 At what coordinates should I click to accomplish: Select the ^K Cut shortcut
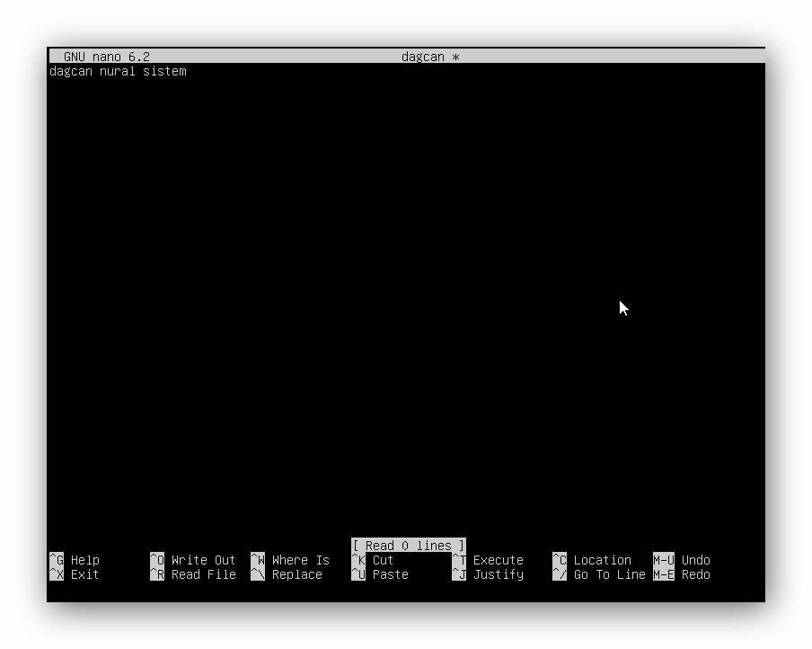click(373, 560)
